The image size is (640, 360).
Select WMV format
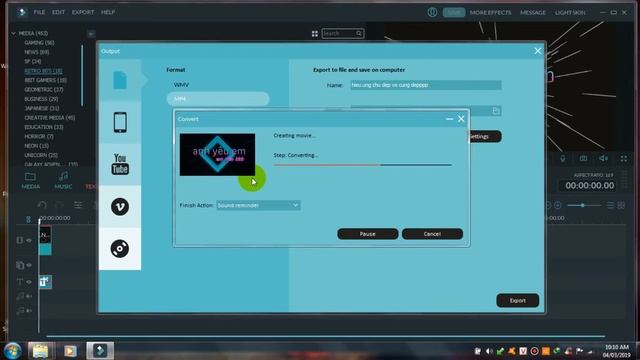pos(181,84)
